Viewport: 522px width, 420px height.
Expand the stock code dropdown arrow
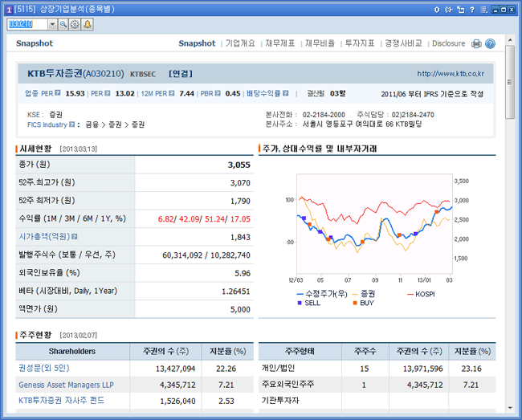[51, 25]
